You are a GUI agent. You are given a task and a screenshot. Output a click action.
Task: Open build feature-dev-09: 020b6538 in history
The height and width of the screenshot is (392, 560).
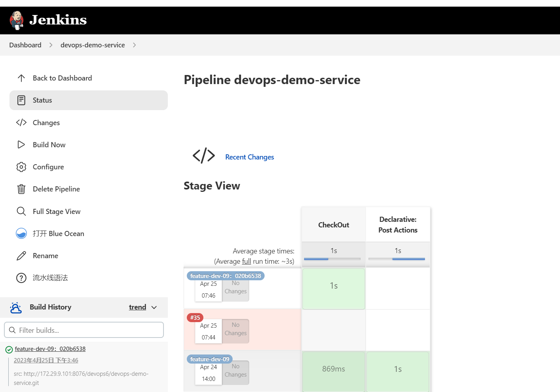(50, 349)
